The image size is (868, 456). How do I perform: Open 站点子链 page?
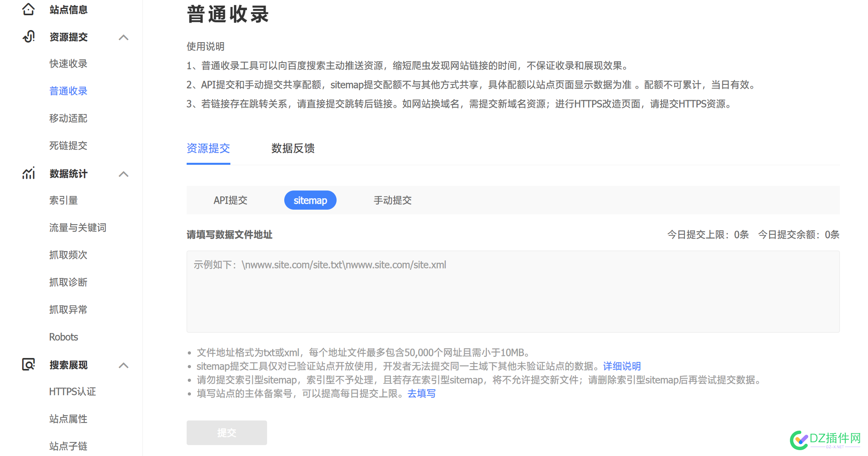click(x=68, y=446)
